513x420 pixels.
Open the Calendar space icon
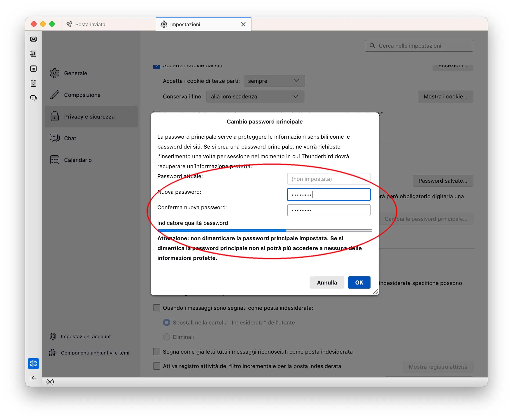(x=33, y=68)
